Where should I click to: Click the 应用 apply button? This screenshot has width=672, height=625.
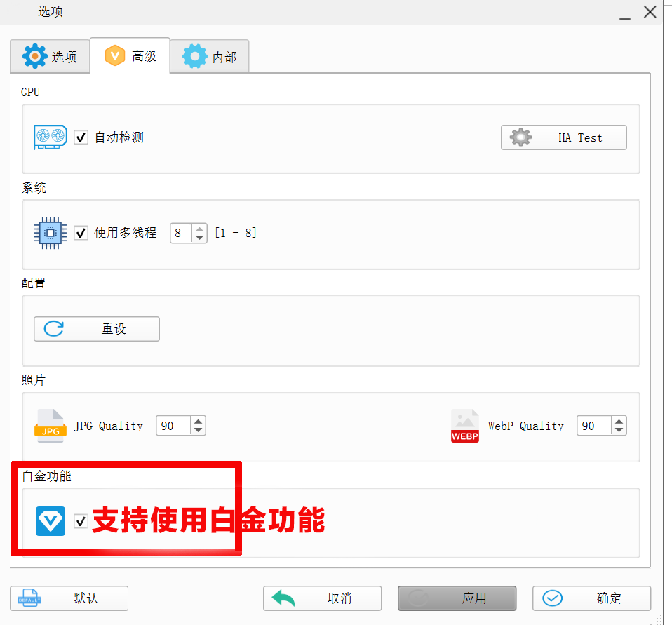coord(457,598)
